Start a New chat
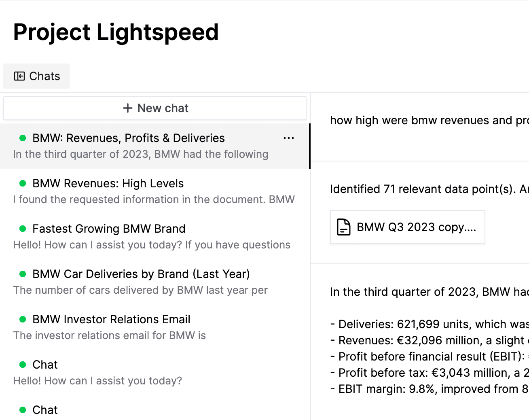Image resolution: width=529 pixels, height=420 pixels. 155,108
